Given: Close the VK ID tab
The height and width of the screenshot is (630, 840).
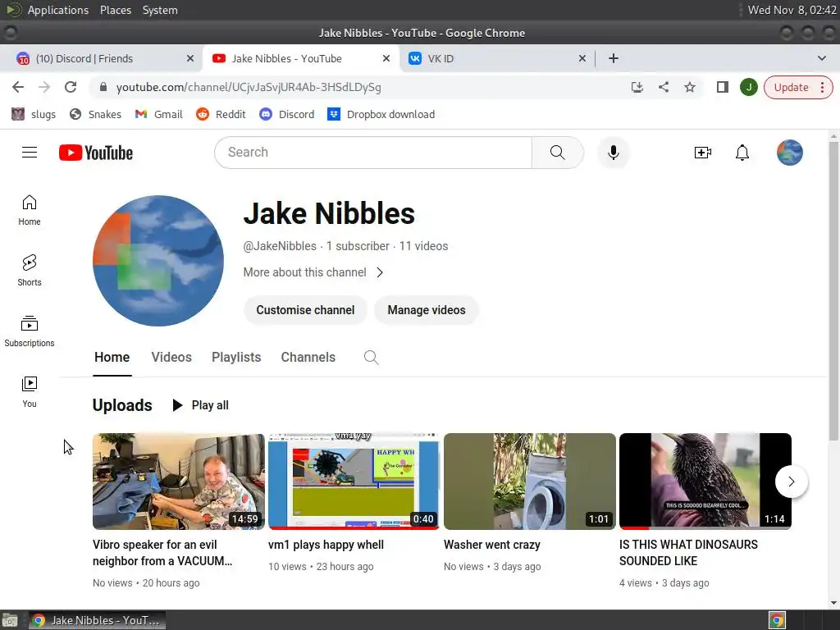Looking at the screenshot, I should pyautogui.click(x=582, y=58).
